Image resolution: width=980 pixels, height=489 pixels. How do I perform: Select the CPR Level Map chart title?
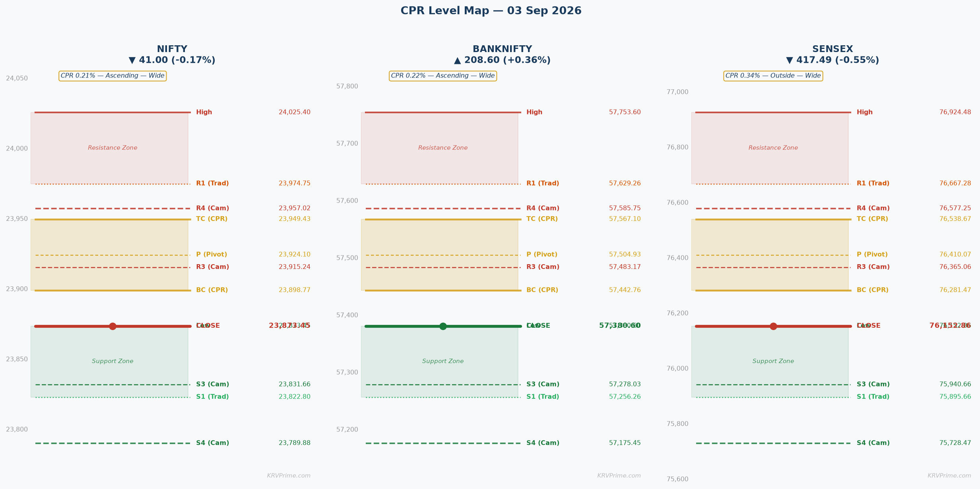coord(491,11)
